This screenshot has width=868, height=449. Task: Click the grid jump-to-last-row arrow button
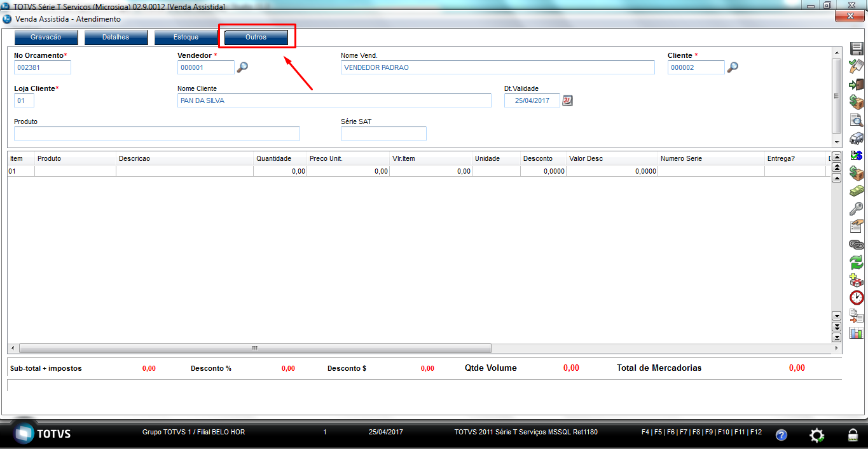pyautogui.click(x=837, y=337)
